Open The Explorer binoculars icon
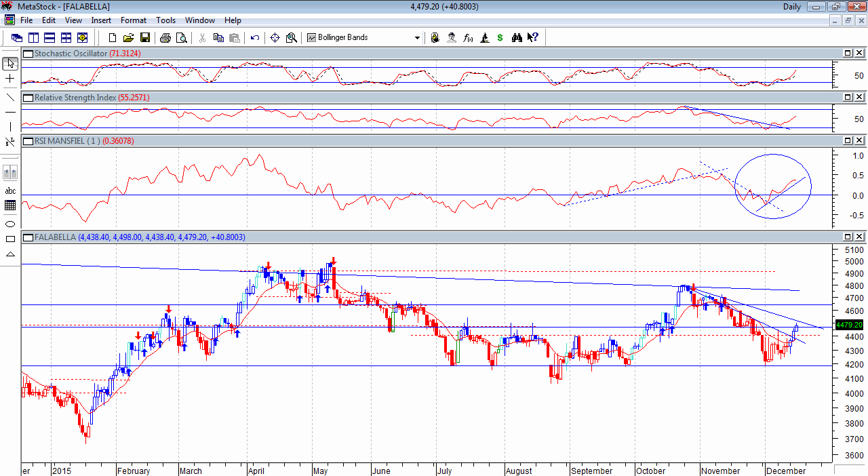868x476 pixels. pyautogui.click(x=517, y=38)
